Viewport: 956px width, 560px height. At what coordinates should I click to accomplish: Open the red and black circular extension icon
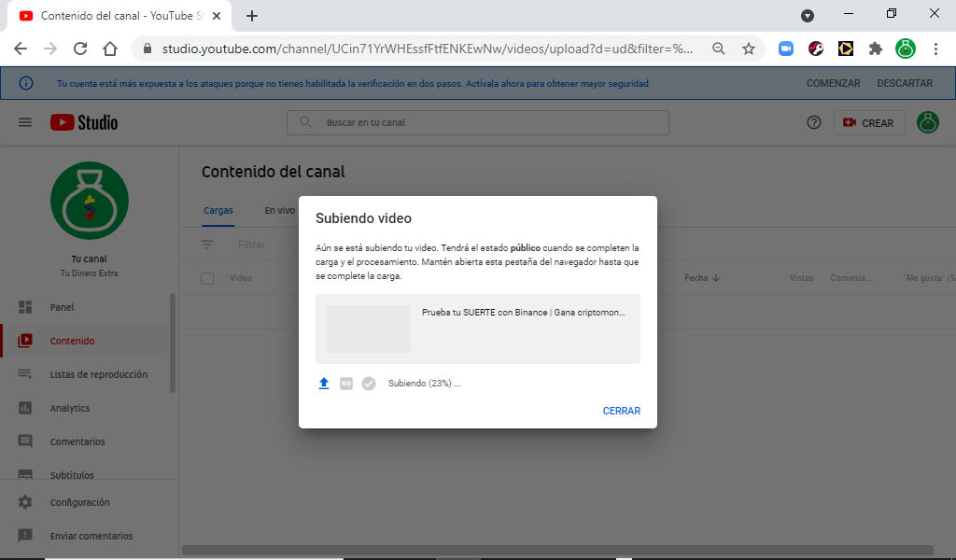point(816,49)
